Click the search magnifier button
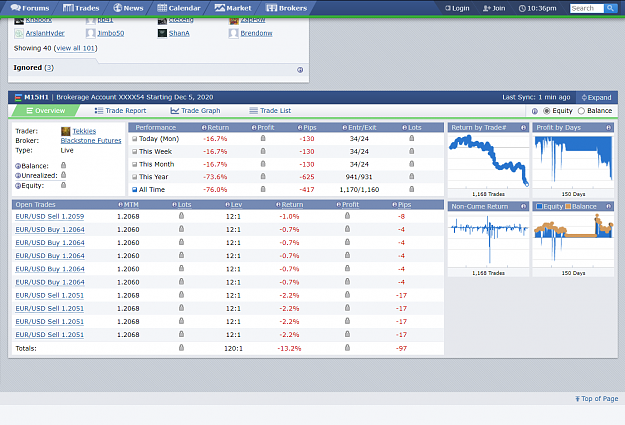Image resolution: width=625 pixels, height=425 pixels. tap(610, 8)
